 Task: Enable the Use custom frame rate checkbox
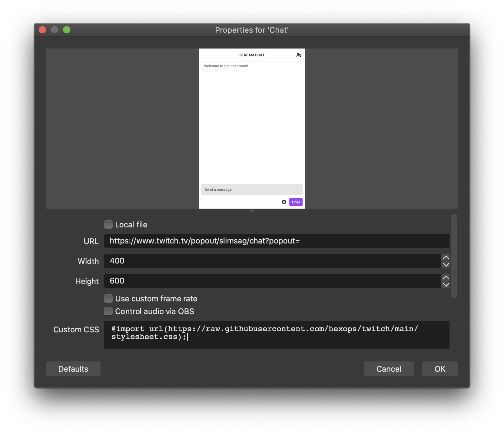(108, 298)
